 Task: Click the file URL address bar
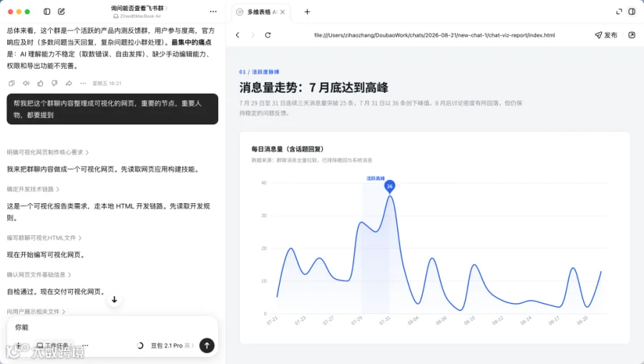point(434,35)
